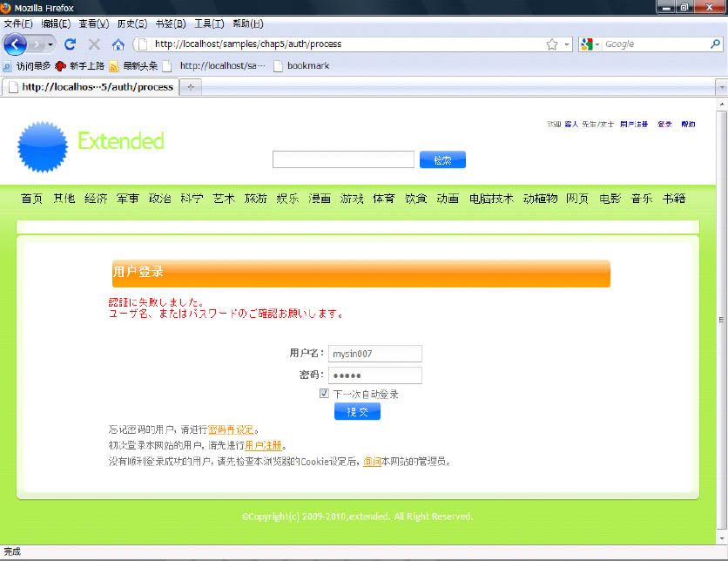The height and width of the screenshot is (561, 728).
Task: Reload the page with the refresh icon
Action: pyautogui.click(x=71, y=44)
